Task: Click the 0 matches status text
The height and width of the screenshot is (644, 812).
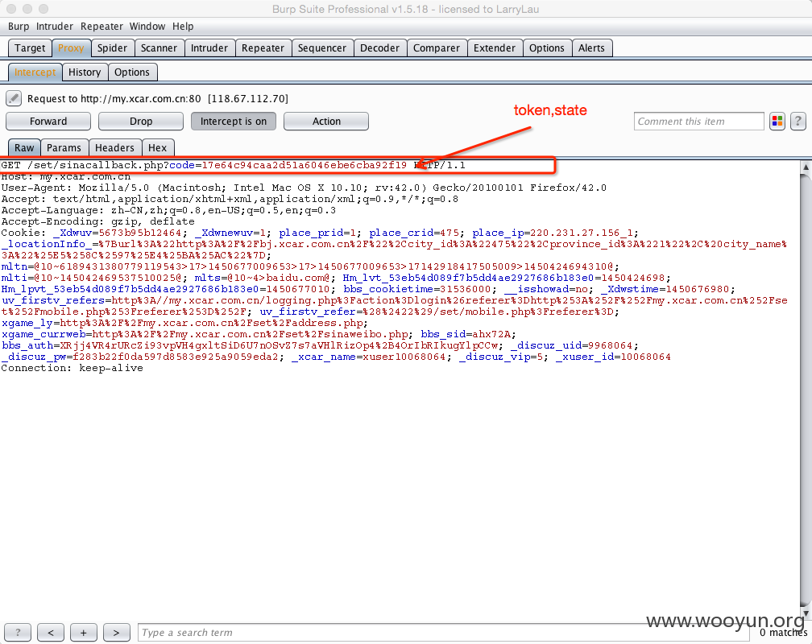Action: (783, 633)
